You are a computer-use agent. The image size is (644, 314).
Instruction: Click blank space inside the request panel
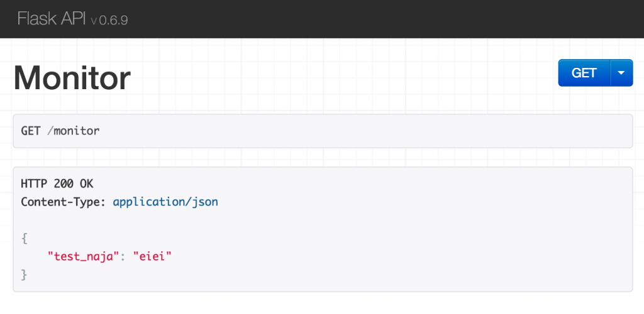[x=377, y=131]
